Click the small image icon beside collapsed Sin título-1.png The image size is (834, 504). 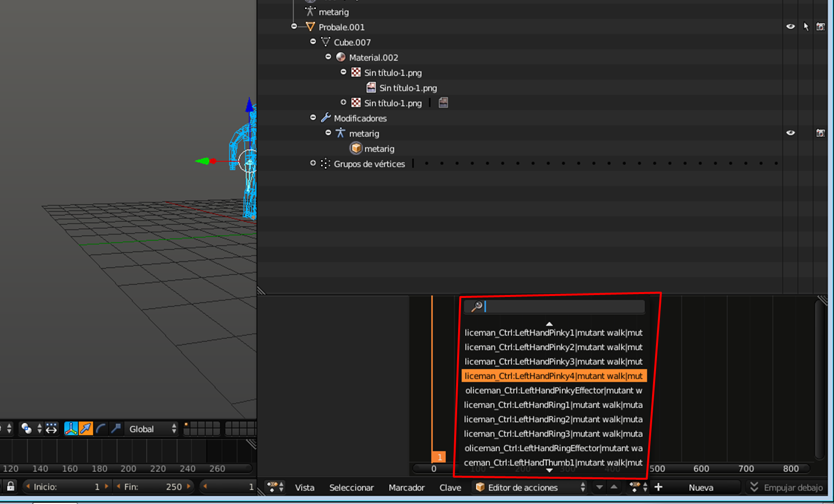pos(443,103)
